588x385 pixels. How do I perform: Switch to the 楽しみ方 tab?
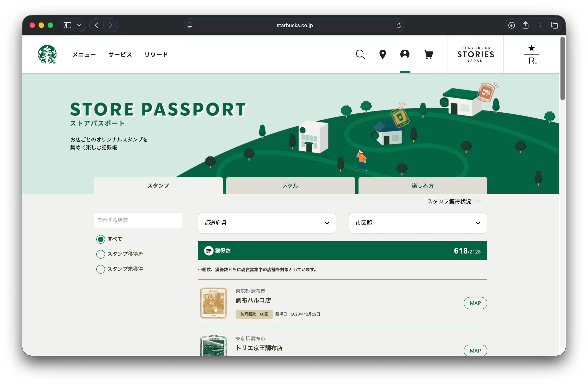pyautogui.click(x=422, y=185)
